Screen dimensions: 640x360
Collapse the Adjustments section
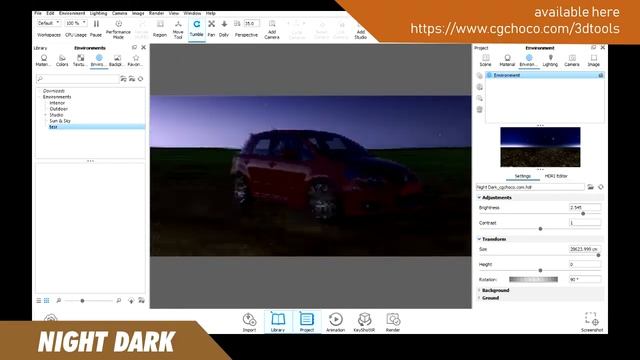[x=480, y=198]
